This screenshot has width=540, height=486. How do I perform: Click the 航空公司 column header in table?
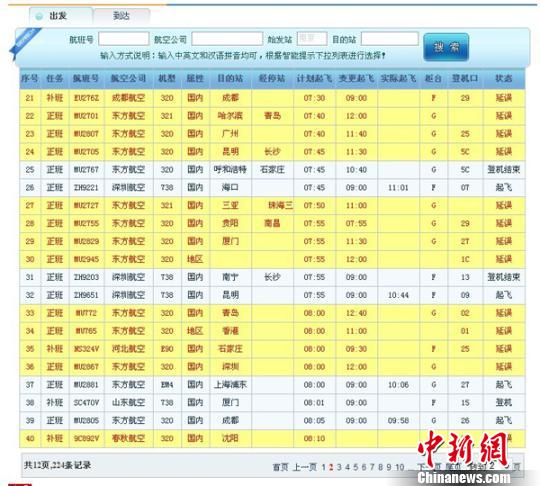pyautogui.click(x=128, y=79)
